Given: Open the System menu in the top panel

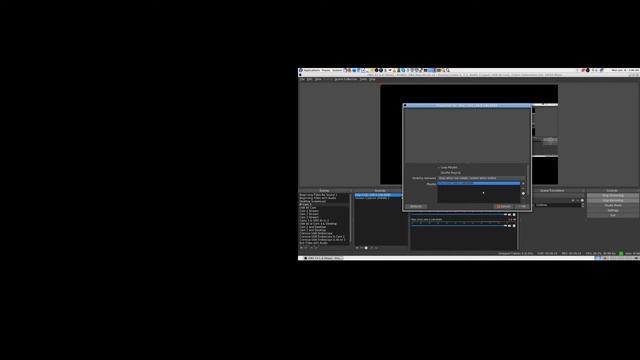Looking at the screenshot, I should (337, 70).
